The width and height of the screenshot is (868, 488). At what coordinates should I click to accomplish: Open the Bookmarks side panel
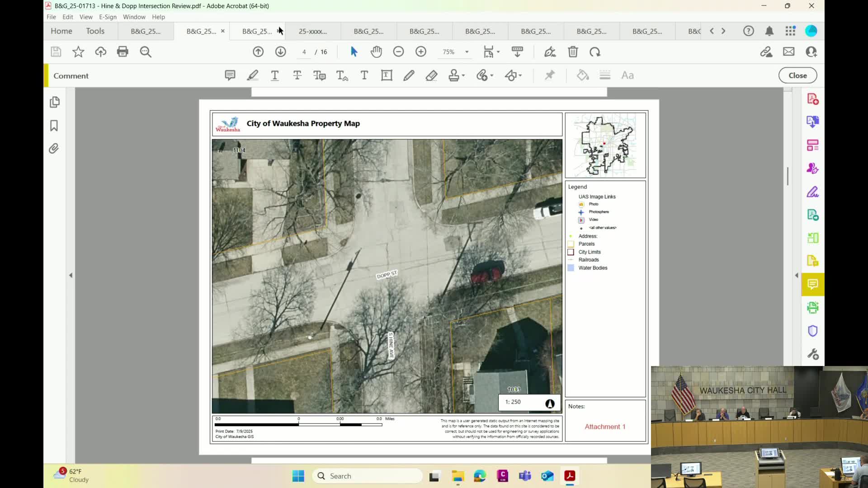tap(54, 126)
